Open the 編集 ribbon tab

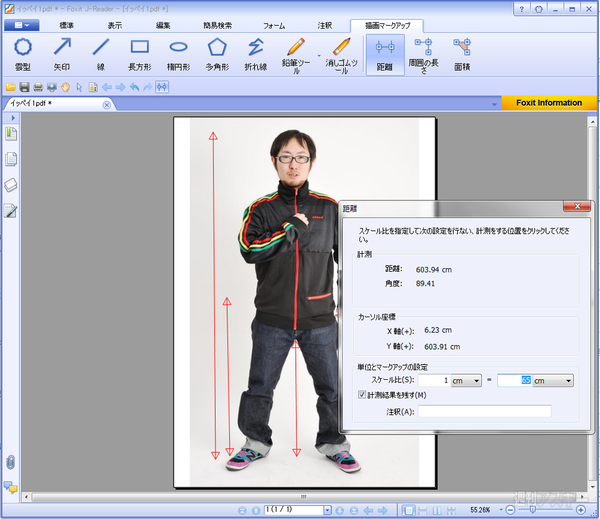point(163,26)
